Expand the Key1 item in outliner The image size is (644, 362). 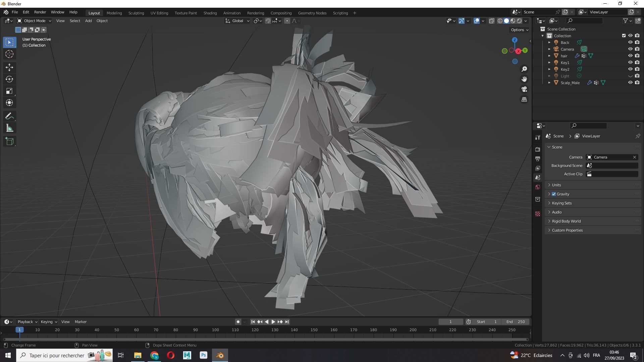tap(549, 62)
